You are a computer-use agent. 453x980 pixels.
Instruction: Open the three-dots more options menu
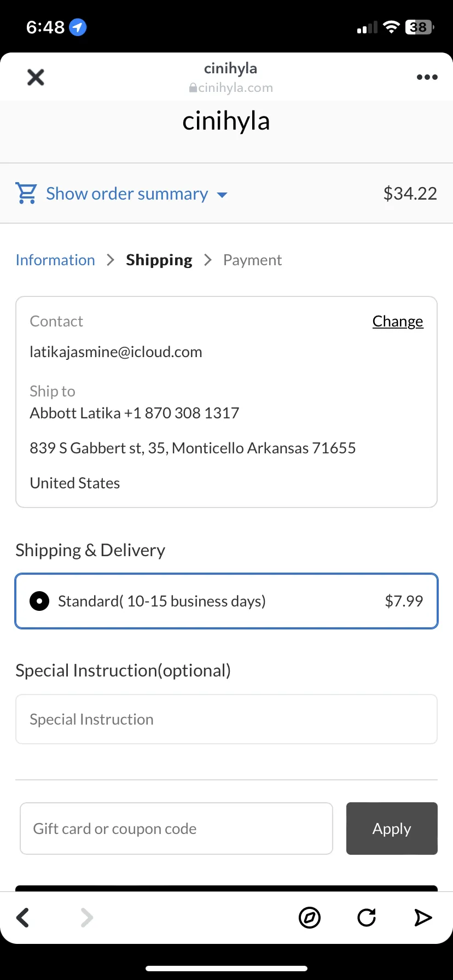[427, 77]
